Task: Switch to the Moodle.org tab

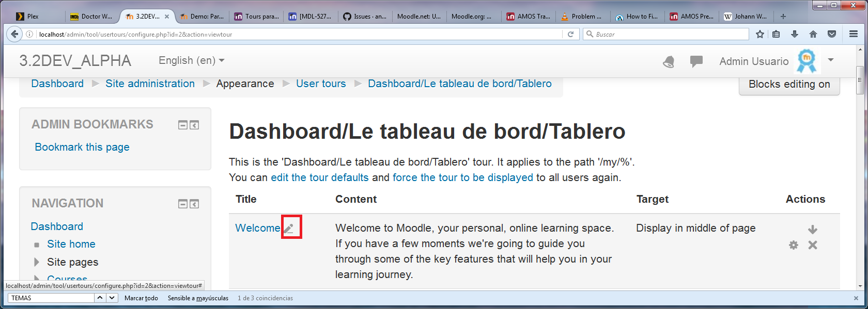Action: 473,17
